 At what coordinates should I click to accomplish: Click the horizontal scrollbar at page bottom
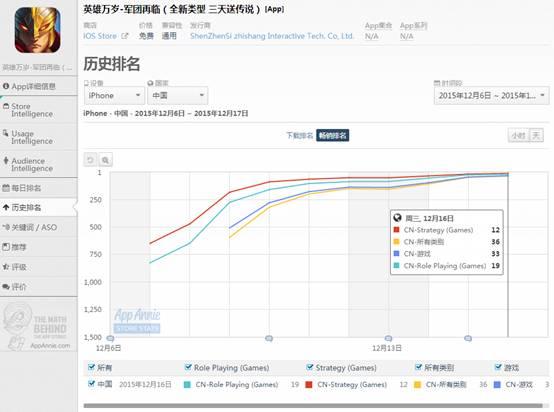pos(313,406)
